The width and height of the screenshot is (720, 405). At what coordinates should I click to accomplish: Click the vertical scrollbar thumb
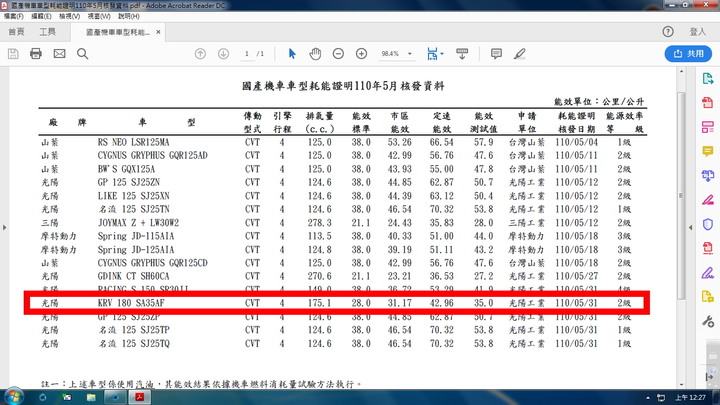pyautogui.click(x=681, y=195)
